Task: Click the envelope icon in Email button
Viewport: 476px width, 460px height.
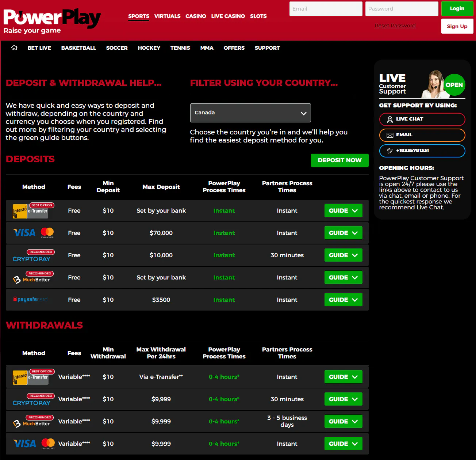Action: pos(390,135)
